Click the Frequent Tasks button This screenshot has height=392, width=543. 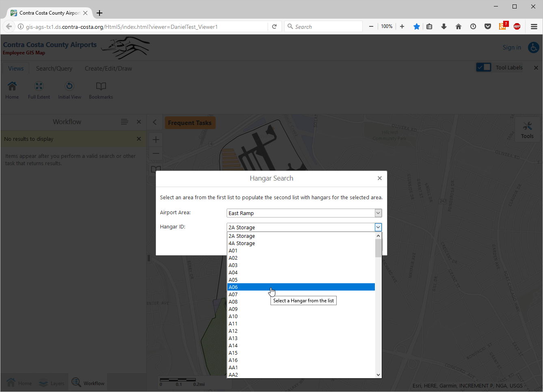point(190,123)
